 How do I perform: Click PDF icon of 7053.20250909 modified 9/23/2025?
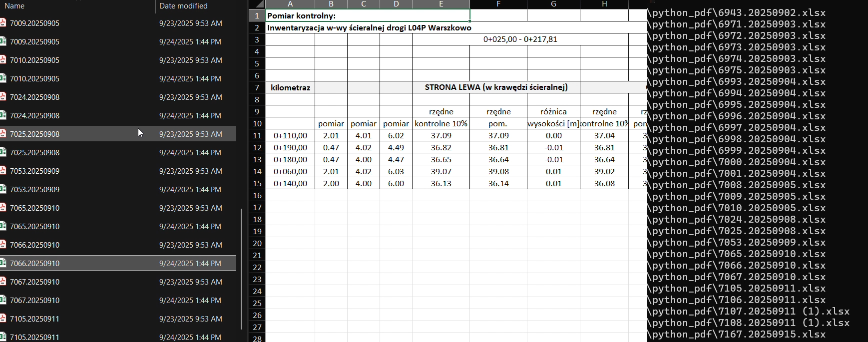point(3,171)
